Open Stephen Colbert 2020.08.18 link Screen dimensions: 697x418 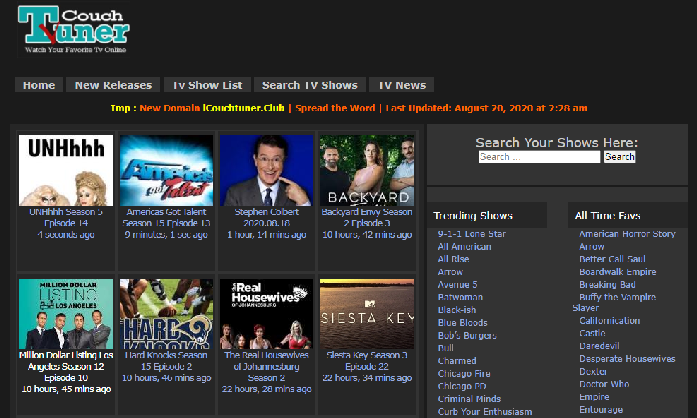(267, 217)
